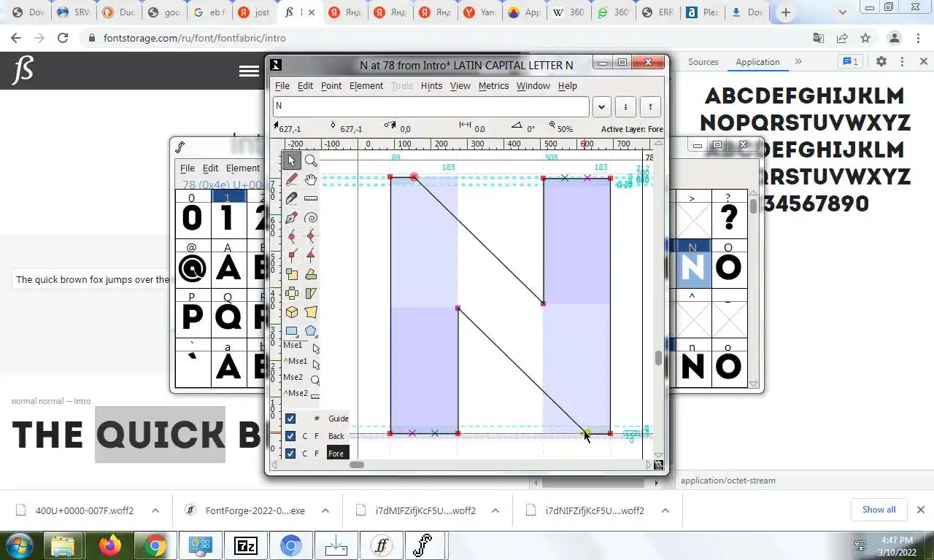This screenshot has height=560, width=934.
Task: Open the File menu in glyph window
Action: (x=282, y=85)
